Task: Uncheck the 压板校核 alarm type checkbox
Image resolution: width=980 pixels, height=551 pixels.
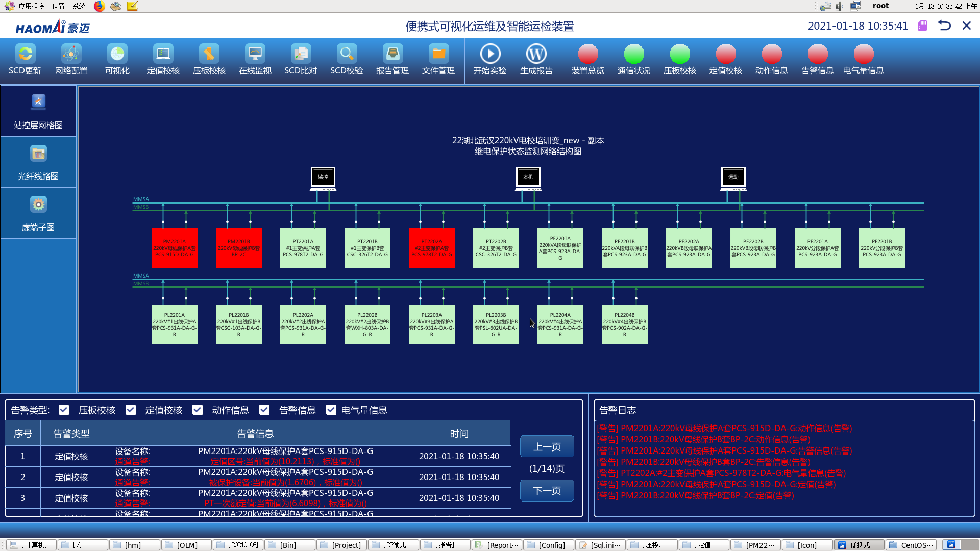Action: (64, 410)
